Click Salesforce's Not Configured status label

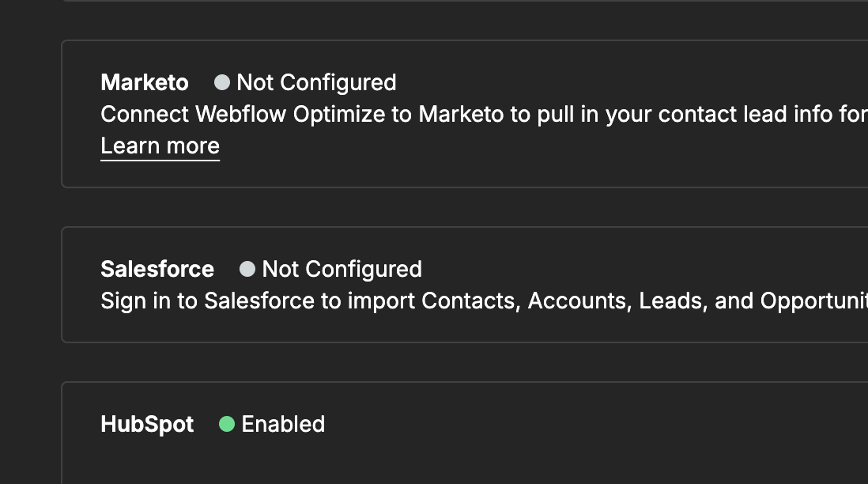[x=342, y=270]
